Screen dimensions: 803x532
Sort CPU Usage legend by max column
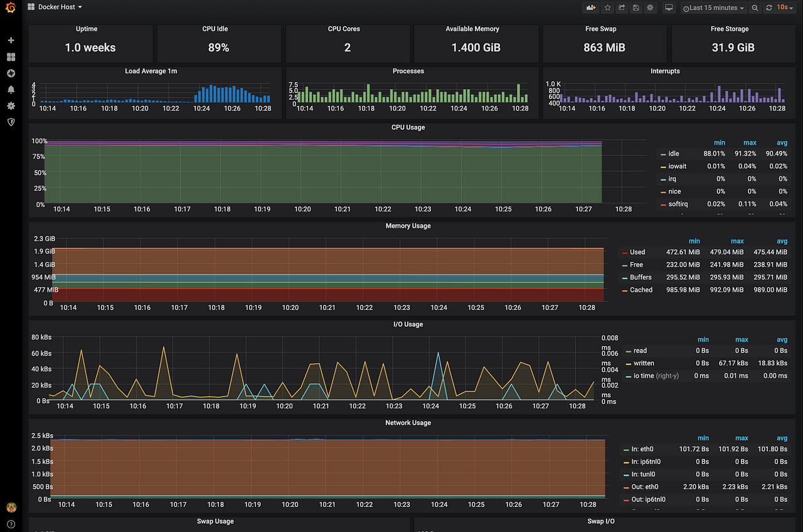click(x=750, y=142)
